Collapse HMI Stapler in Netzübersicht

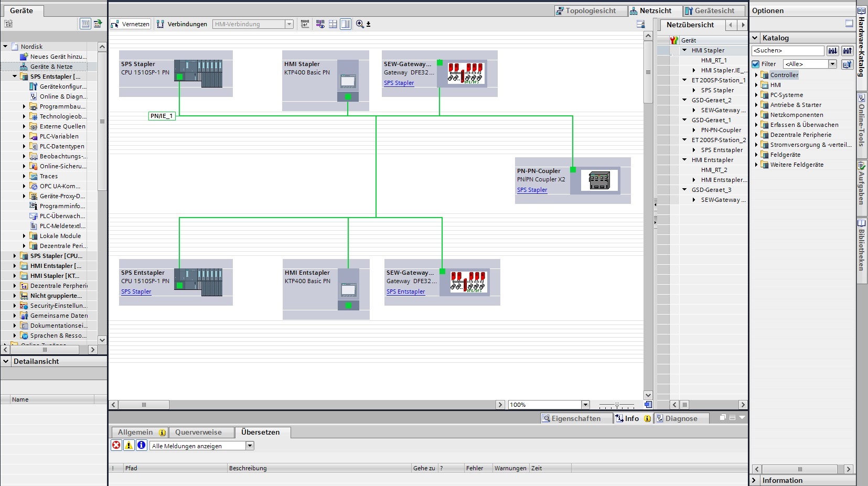(x=684, y=50)
